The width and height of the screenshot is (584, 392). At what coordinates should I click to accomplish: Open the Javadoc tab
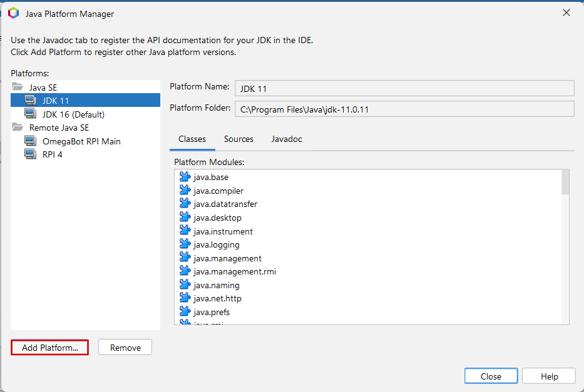(287, 139)
